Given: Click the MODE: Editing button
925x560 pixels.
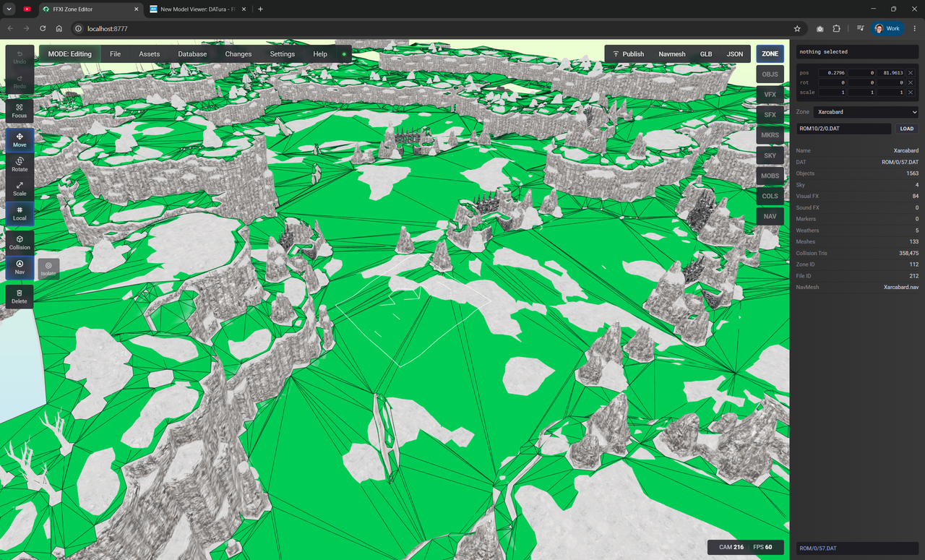Looking at the screenshot, I should pyautogui.click(x=70, y=54).
